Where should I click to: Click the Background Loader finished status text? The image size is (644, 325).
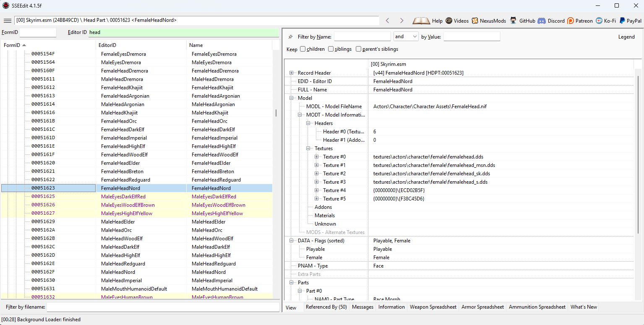pos(41,320)
